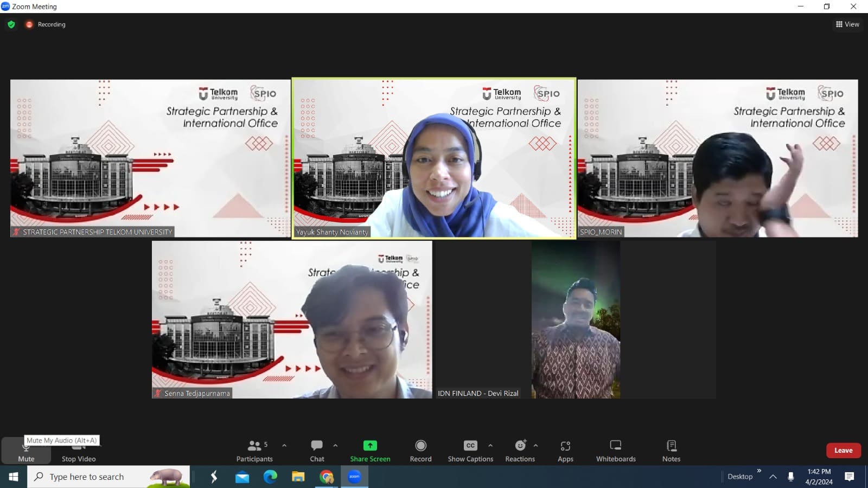Screen dimensions: 868x488
Task: Open the Reactions menu
Action: click(x=520, y=451)
